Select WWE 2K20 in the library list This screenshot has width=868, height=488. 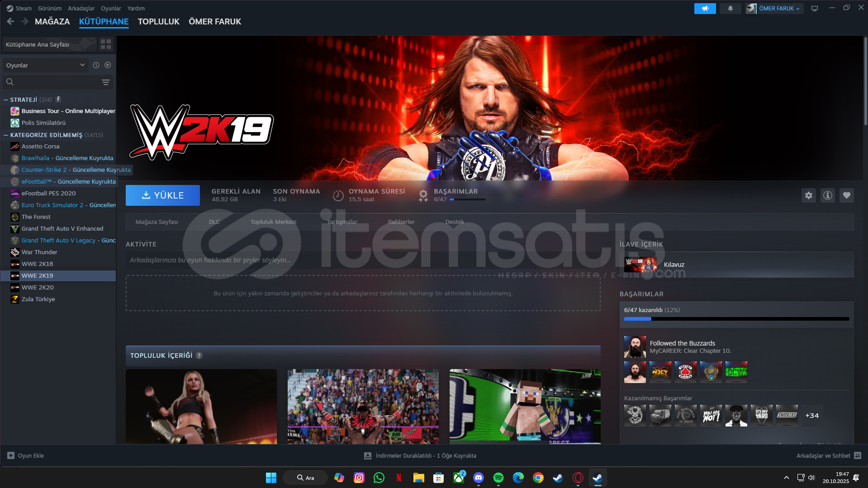coord(58,287)
